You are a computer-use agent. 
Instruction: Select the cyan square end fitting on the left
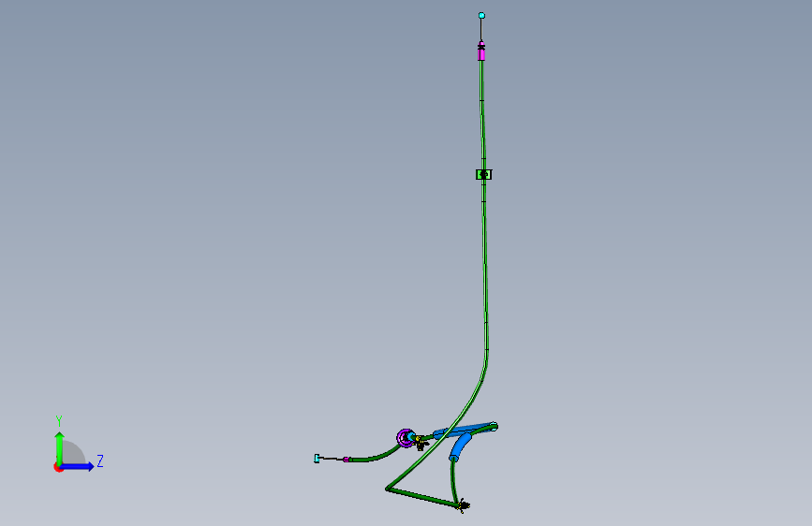[317, 459]
